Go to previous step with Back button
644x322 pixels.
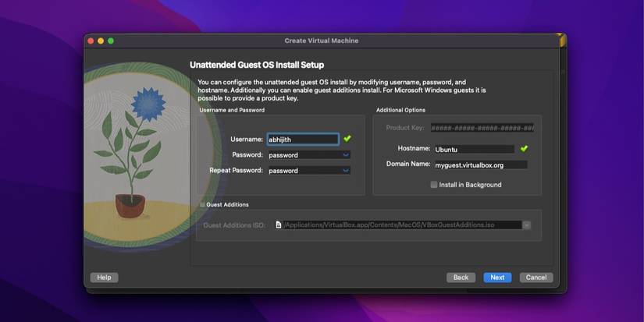461,278
